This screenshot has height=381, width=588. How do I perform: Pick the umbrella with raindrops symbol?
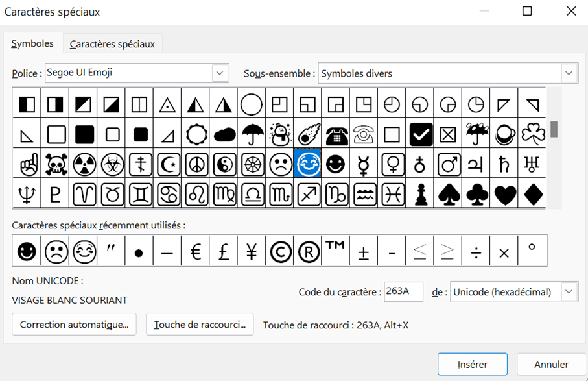(476, 134)
